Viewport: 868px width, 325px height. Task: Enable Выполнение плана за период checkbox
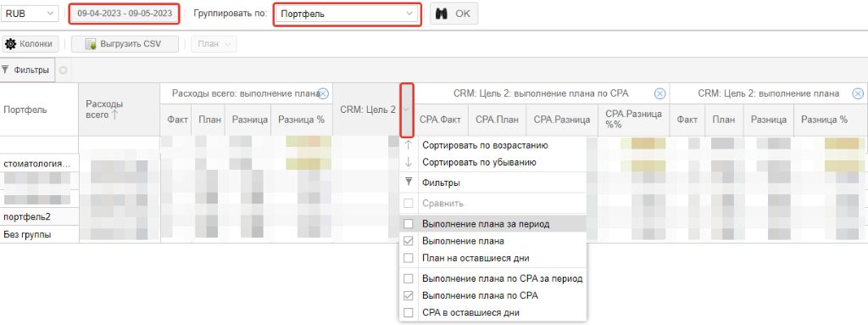(x=409, y=224)
